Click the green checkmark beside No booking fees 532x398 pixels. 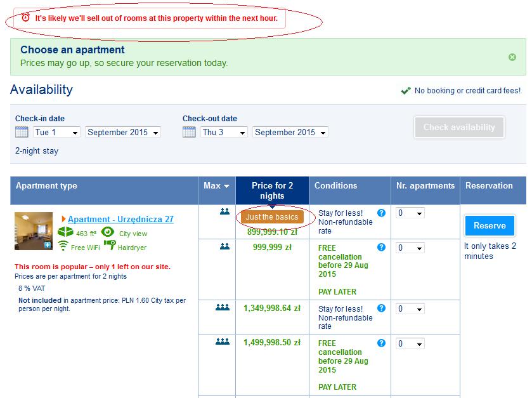point(406,90)
